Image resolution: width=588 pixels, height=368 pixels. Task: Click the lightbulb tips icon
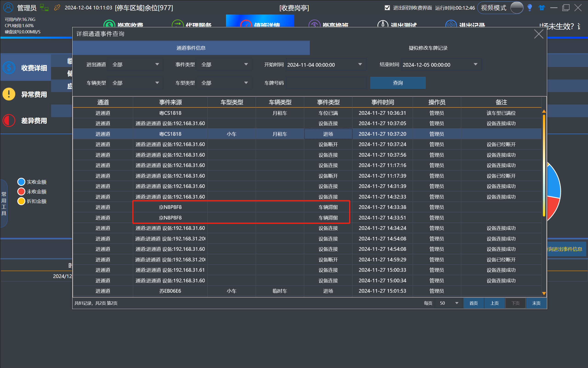coord(530,8)
